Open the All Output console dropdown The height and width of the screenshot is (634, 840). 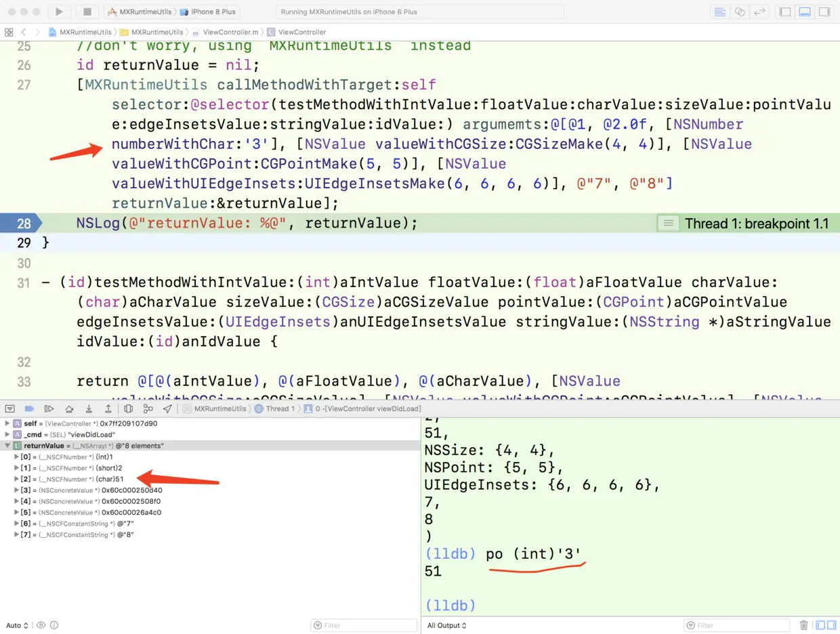click(447, 625)
